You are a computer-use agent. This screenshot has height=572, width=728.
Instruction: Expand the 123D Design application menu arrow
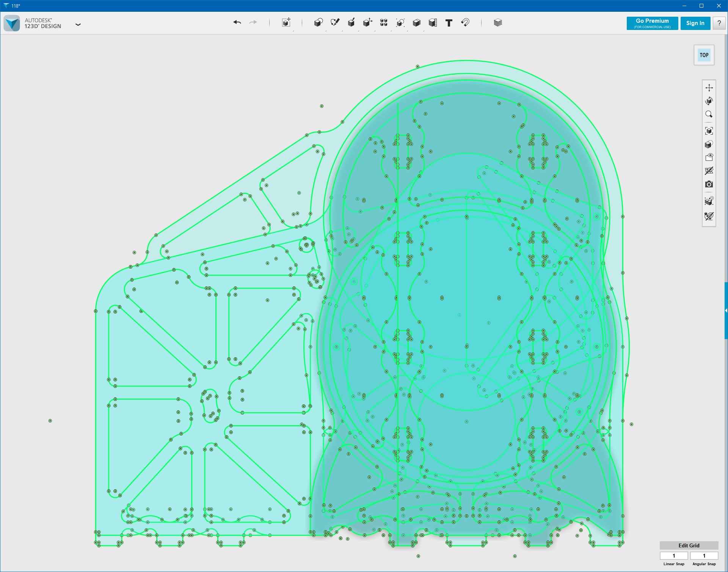point(78,25)
